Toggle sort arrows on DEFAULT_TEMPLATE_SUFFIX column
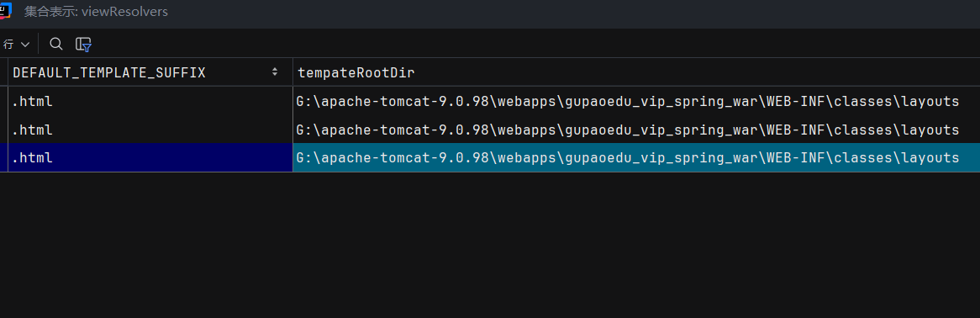 tap(275, 72)
